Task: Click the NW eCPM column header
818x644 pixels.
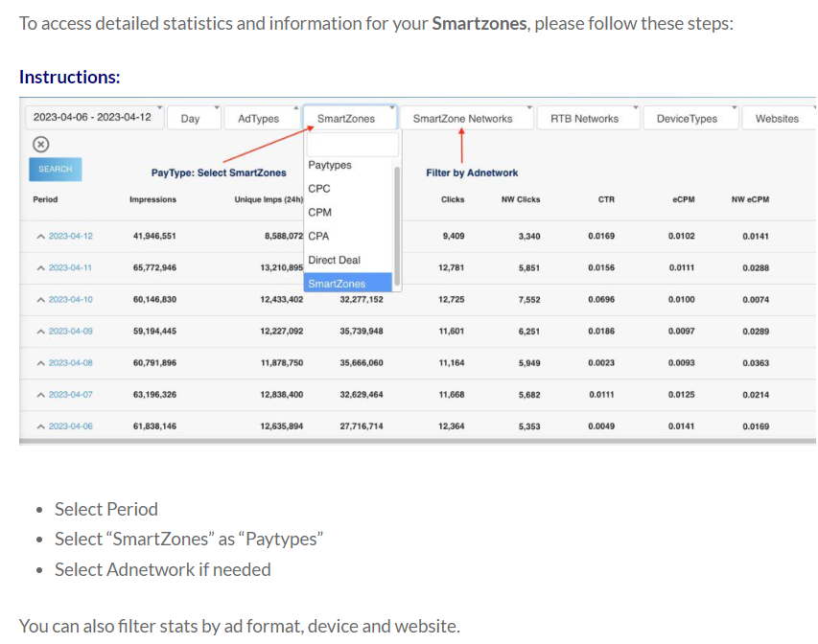Action: pyautogui.click(x=750, y=199)
